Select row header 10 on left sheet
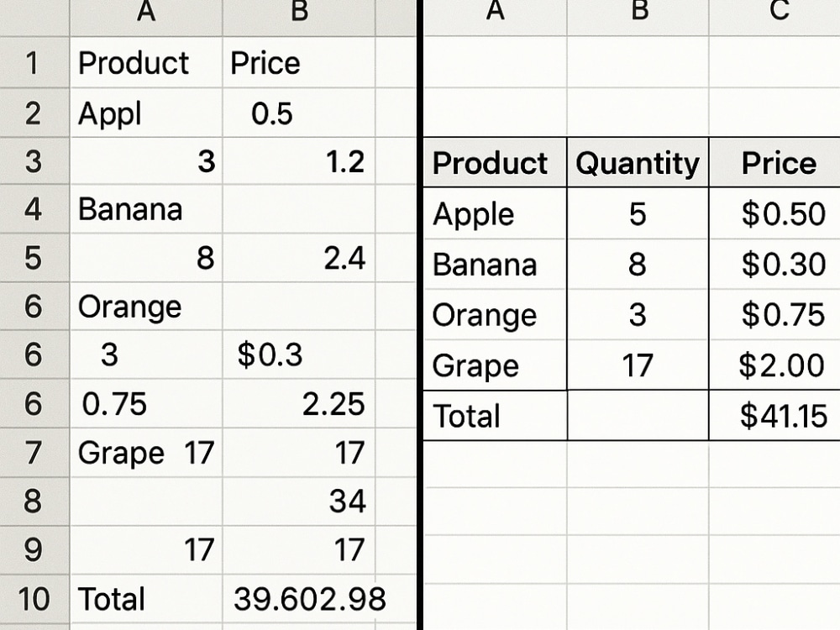This screenshot has height=630, width=840. (34, 598)
